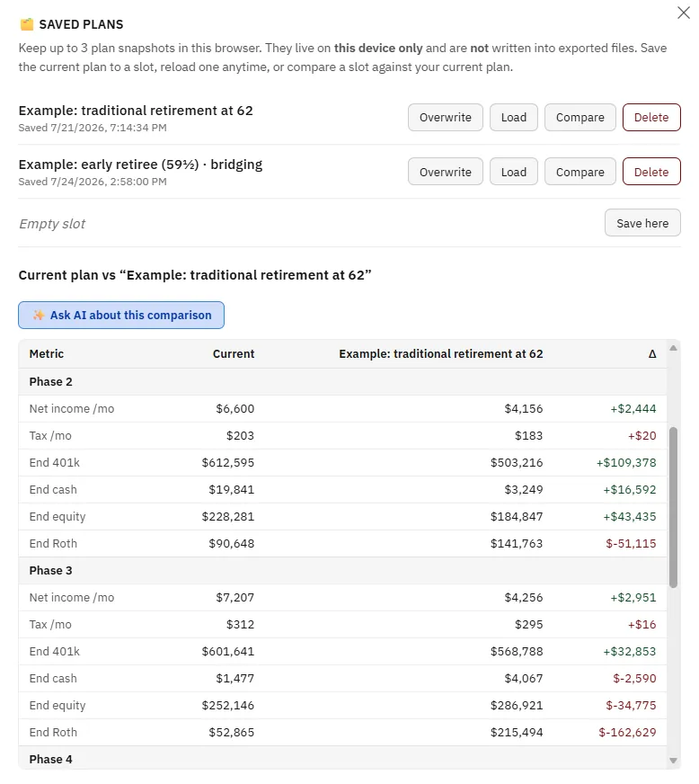Click the $203 Phase 2 tax value
Image resolution: width=699 pixels, height=784 pixels.
[x=240, y=436]
